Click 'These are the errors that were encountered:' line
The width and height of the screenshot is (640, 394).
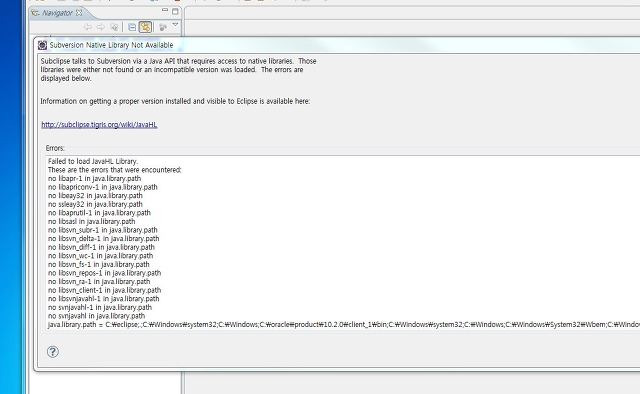point(114,170)
